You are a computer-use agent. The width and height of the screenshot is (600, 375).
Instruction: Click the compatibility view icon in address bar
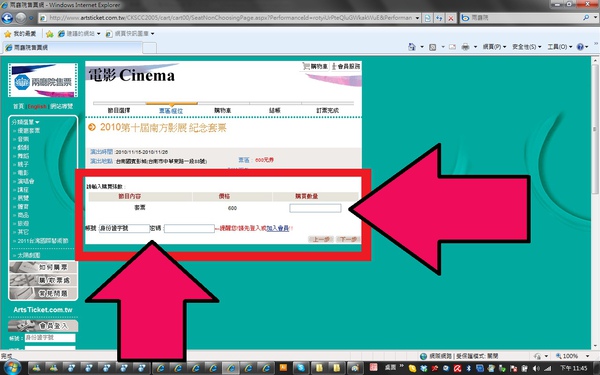(428, 18)
